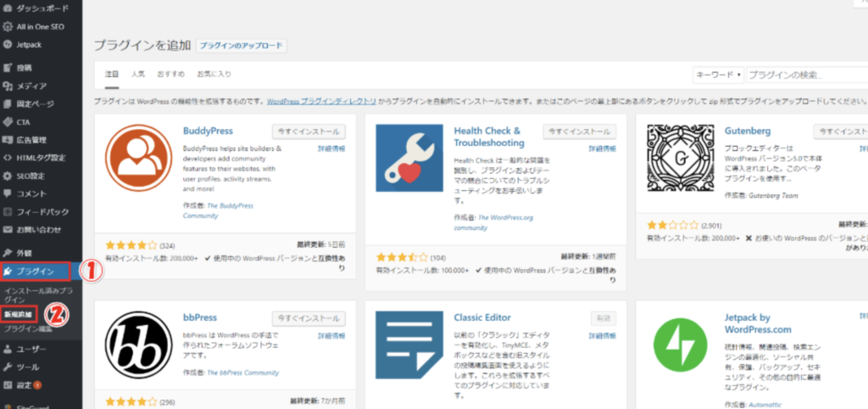Select 新規追加 in plugin submenu
Image resolution: width=868 pixels, height=409 pixels.
[x=19, y=314]
